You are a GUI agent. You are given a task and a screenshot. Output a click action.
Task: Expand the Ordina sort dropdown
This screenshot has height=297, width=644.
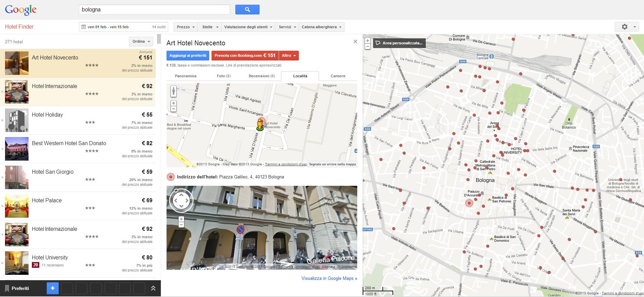[x=141, y=41]
